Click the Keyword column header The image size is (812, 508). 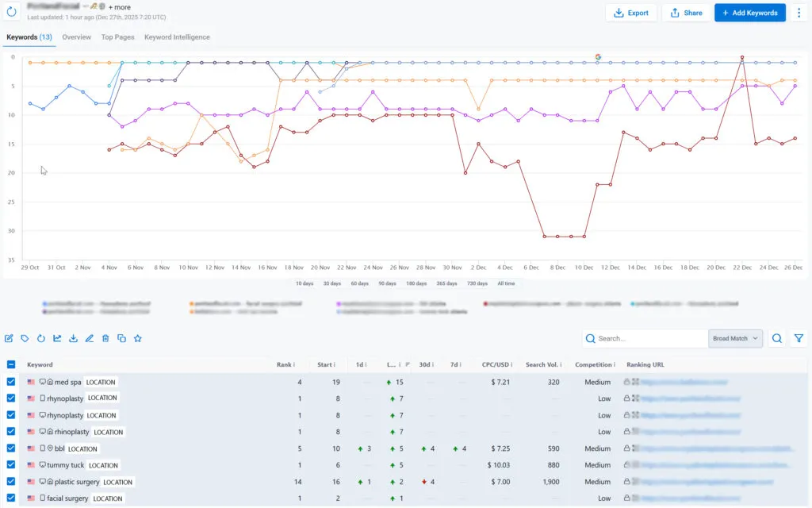tap(40, 365)
